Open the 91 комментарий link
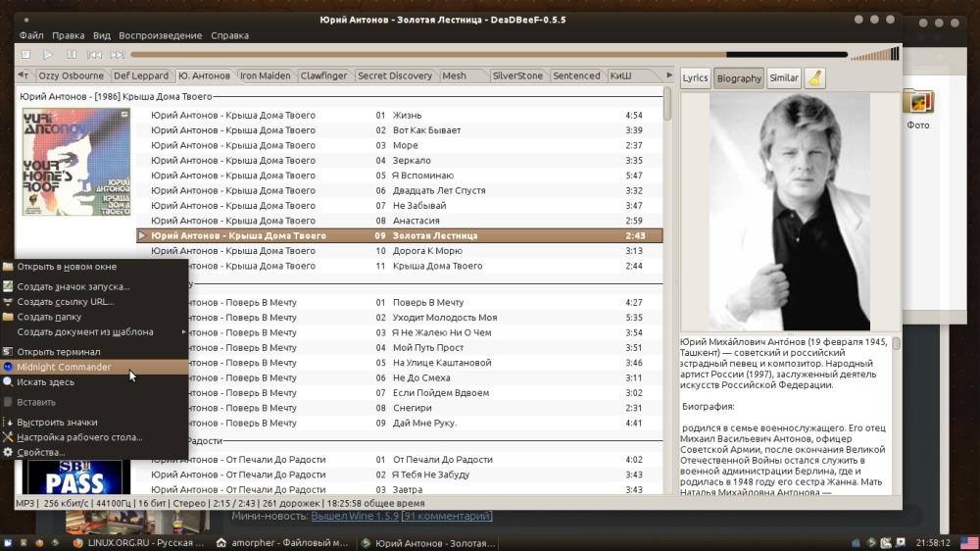The width and height of the screenshot is (980, 551). (447, 516)
